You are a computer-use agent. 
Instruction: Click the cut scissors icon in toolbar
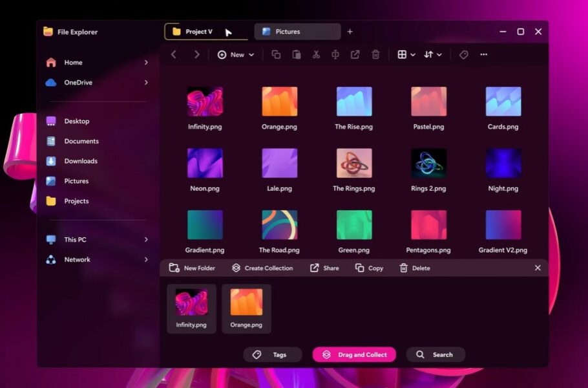pyautogui.click(x=316, y=55)
